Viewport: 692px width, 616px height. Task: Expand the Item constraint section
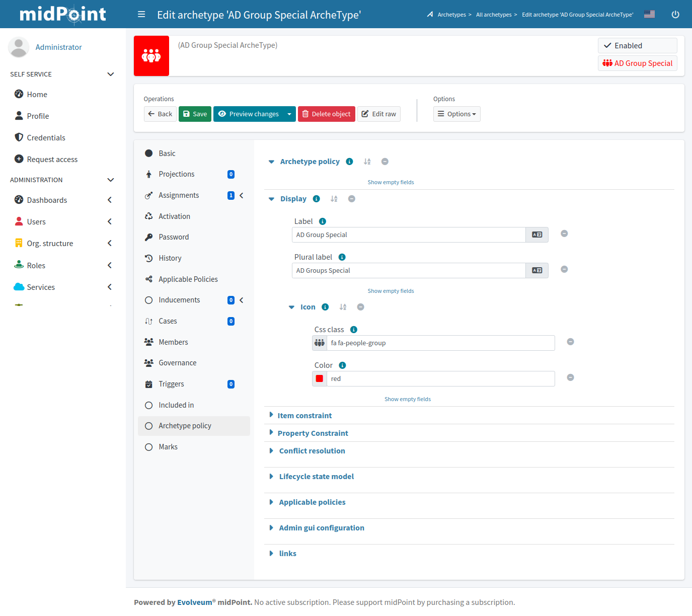click(271, 415)
